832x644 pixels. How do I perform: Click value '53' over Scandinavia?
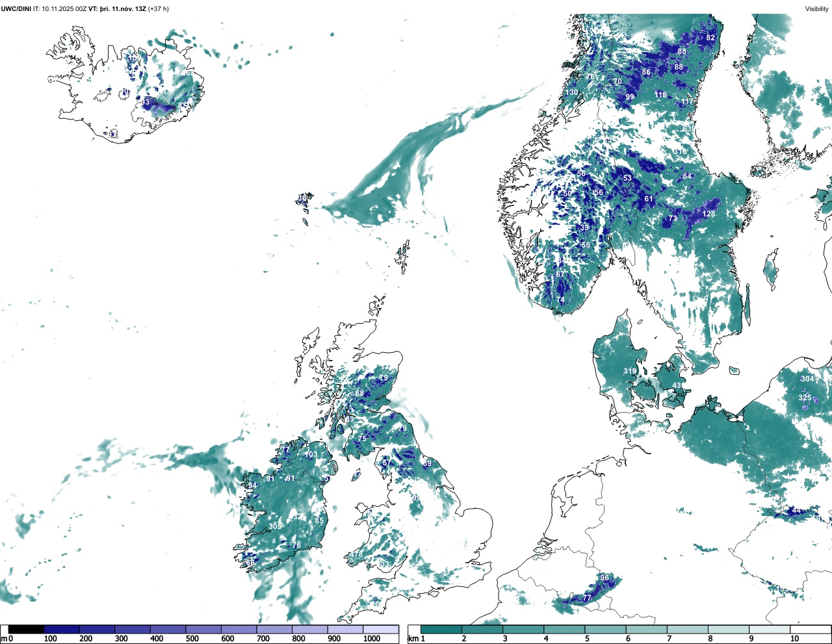[627, 178]
